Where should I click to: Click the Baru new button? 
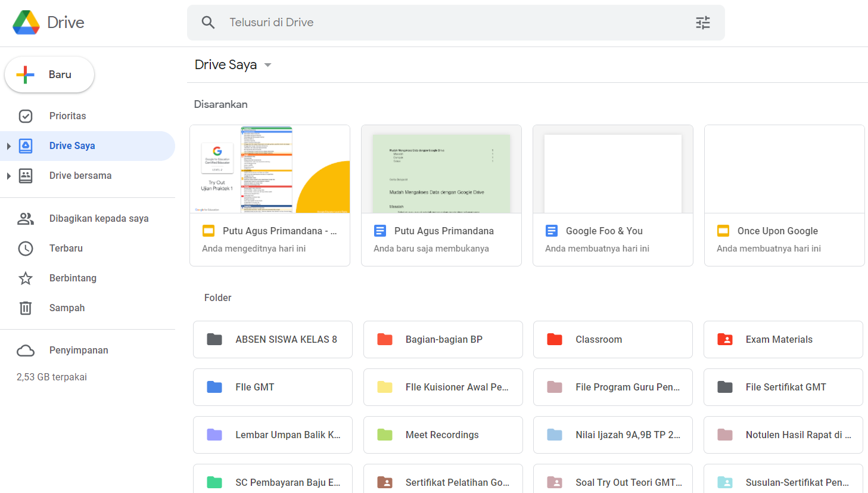(49, 75)
